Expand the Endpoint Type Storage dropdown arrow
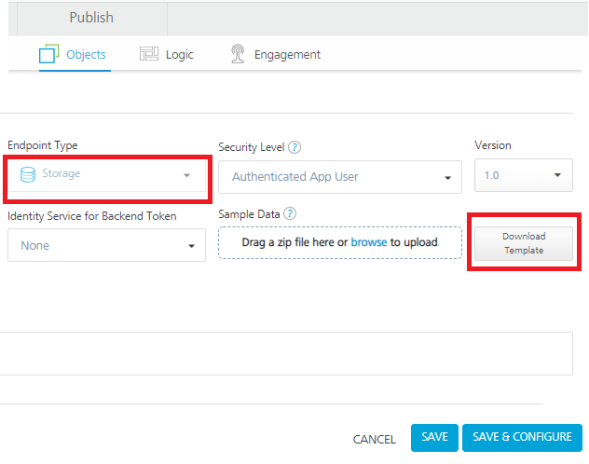The height and width of the screenshot is (464, 589). tap(187, 175)
